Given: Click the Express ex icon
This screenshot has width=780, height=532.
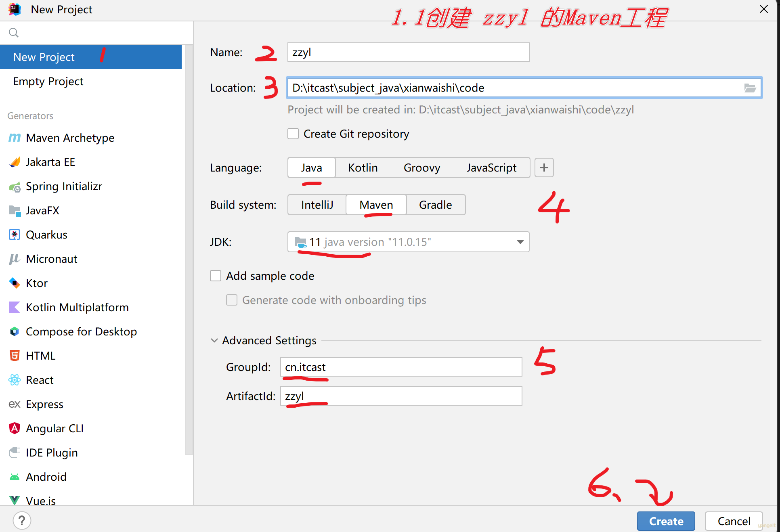Looking at the screenshot, I should 15,404.
